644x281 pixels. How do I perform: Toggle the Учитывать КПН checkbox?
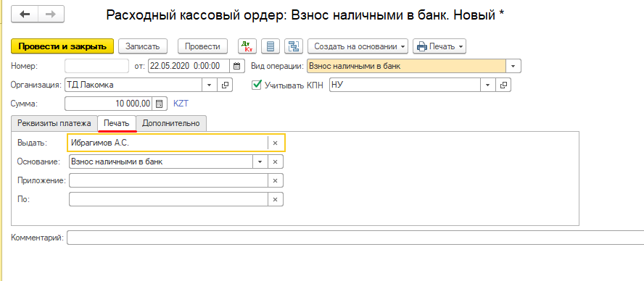click(257, 85)
